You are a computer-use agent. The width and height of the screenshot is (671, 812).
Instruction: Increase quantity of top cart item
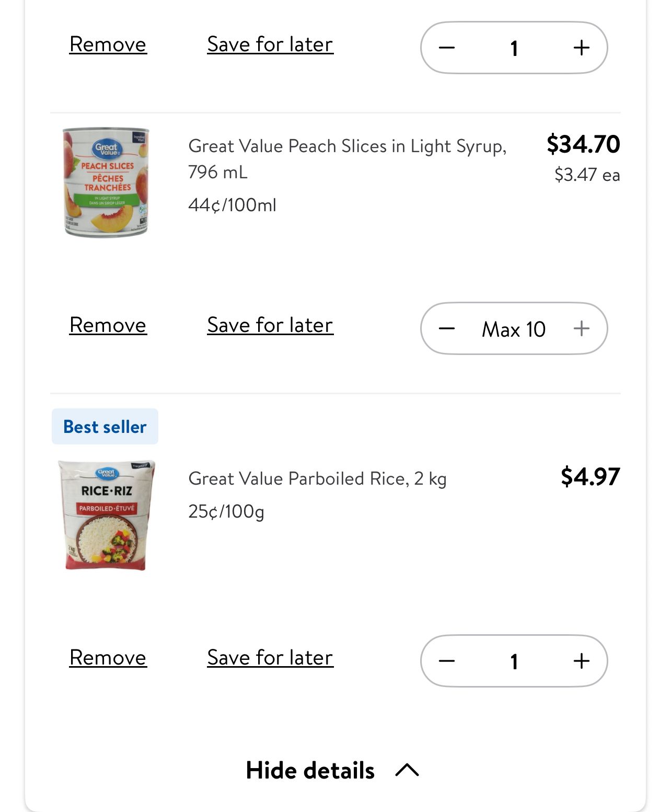pyautogui.click(x=581, y=48)
